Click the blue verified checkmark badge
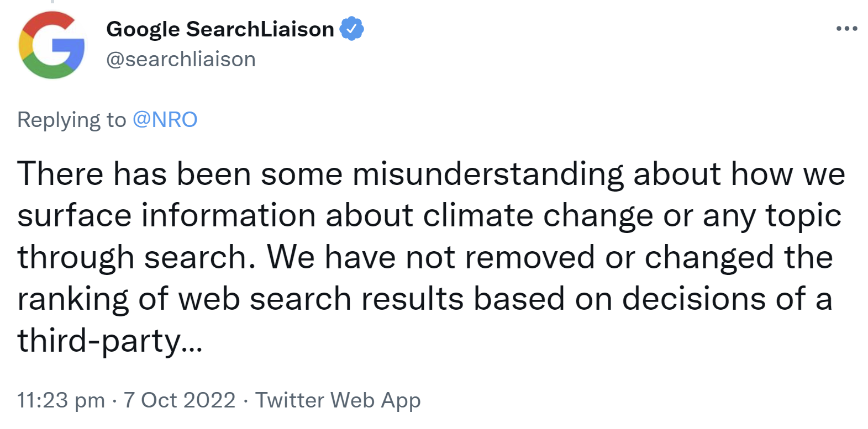 [351, 29]
